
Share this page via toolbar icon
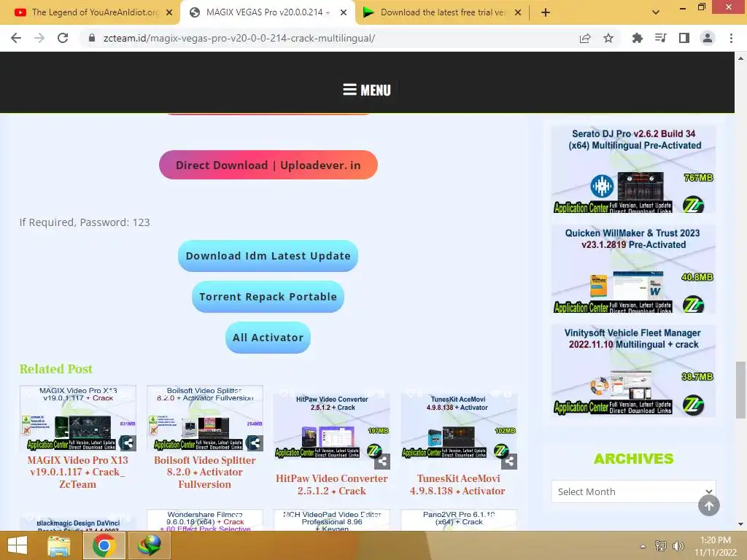[x=585, y=38]
